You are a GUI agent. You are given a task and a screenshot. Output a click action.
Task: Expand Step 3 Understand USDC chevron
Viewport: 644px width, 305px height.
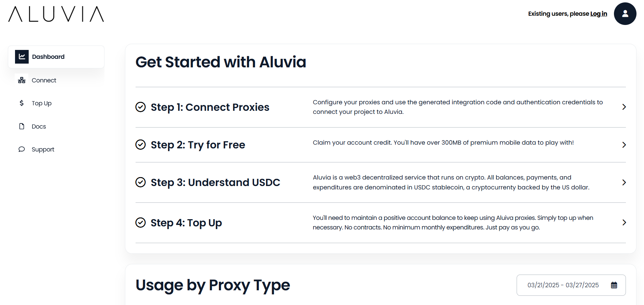tap(624, 182)
